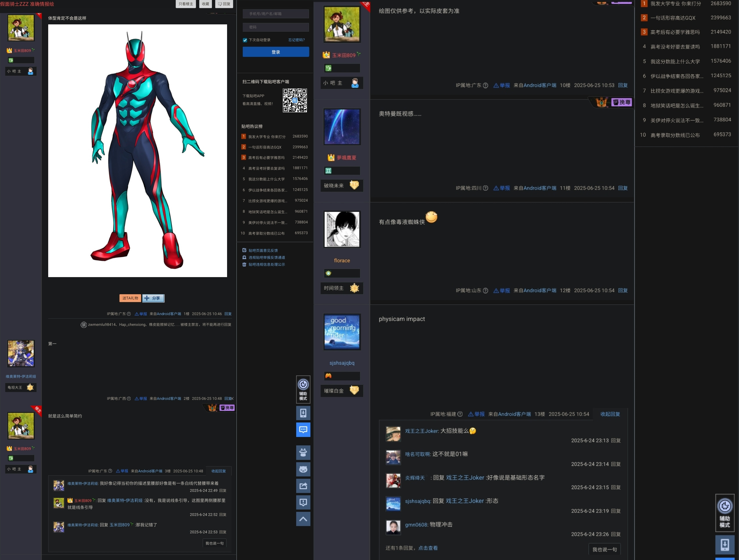739x560 pixels.
Task: Click the 回复 link on 10楼
Action: click(623, 86)
